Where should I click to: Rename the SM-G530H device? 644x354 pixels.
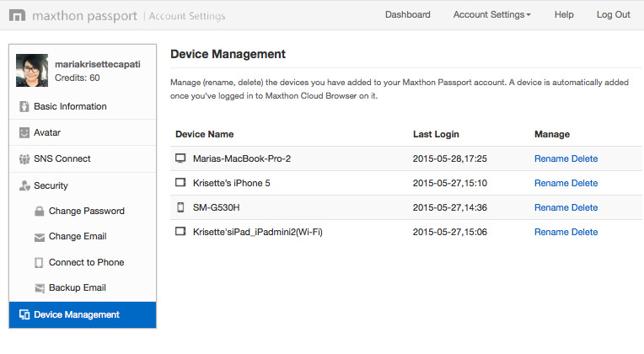click(551, 208)
